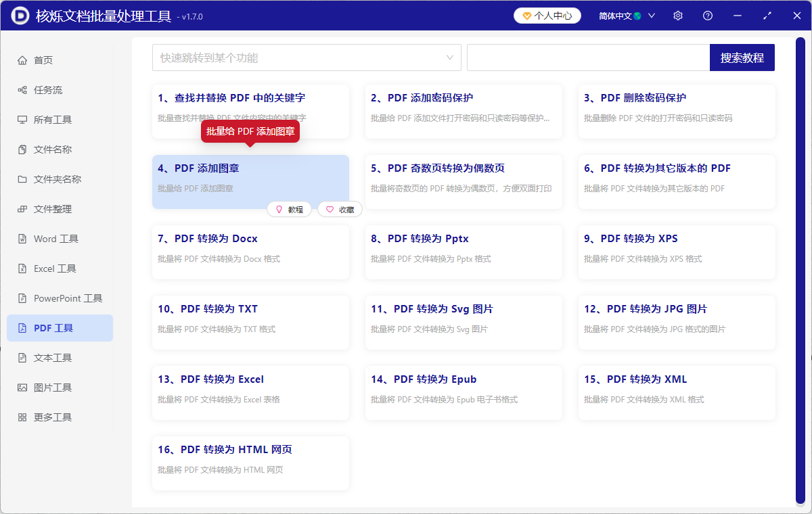The image size is (812, 514).
Task: Click the 搜索教程 search button
Action: coord(742,57)
